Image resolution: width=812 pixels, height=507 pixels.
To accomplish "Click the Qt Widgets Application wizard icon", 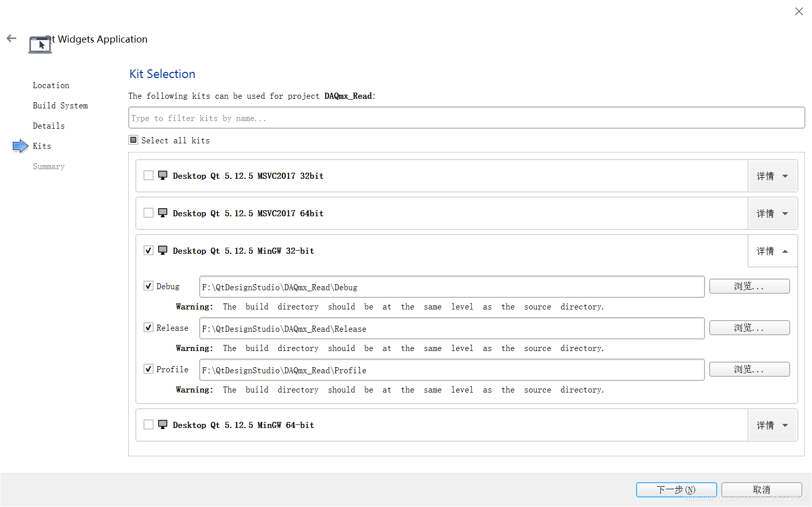I will (x=40, y=45).
